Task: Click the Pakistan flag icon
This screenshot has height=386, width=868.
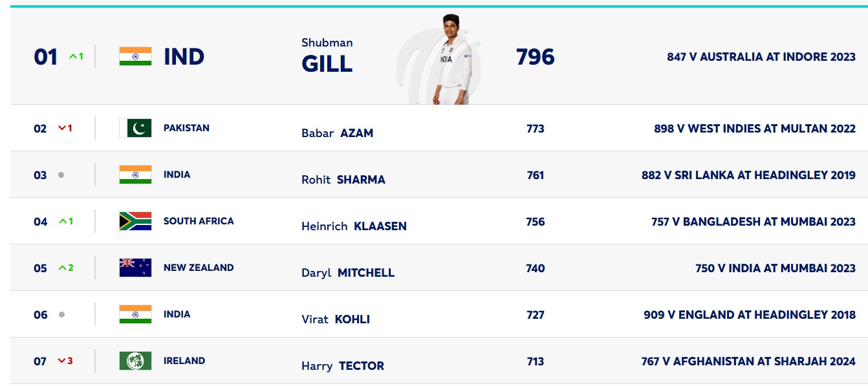Action: 135,128
